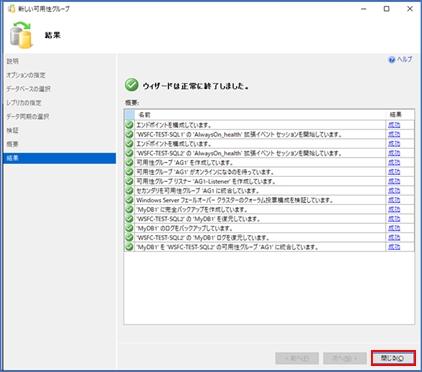Click green check icon of 'AG1' を作成 row
422x372 pixels.
(x=129, y=163)
